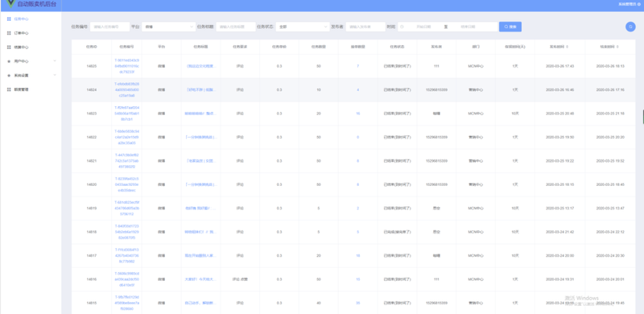Viewport: 644px width, 314px height.
Task: Sort by 发布时间 using its header sort arrows
Action: [568, 47]
